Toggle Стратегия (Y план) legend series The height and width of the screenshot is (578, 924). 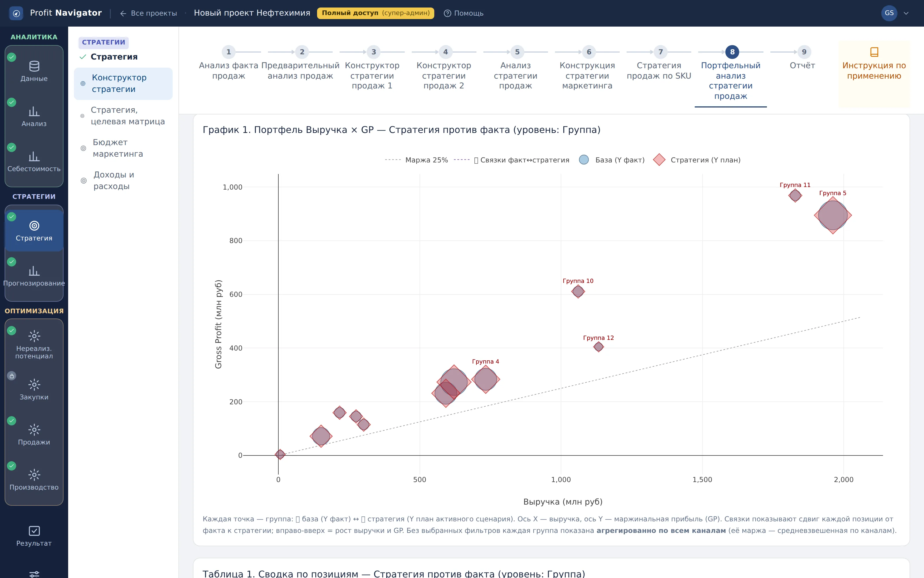[x=697, y=160]
